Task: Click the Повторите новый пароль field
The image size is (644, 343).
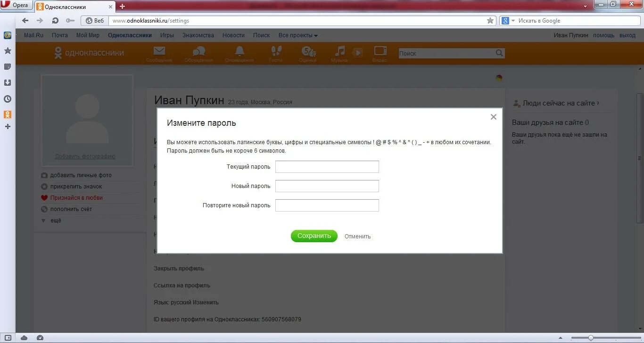Action: [x=327, y=205]
